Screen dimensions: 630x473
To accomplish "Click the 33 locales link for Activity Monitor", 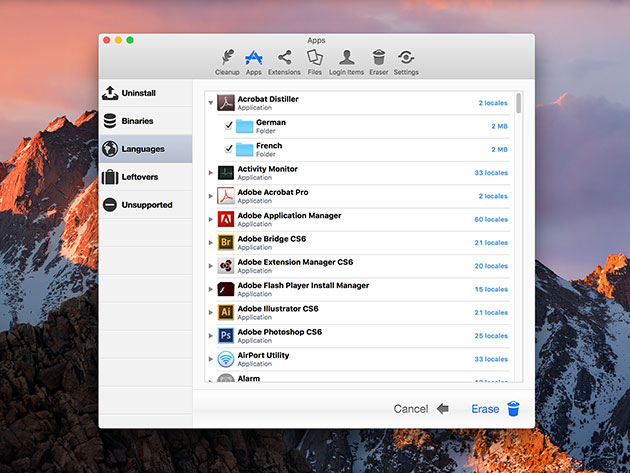I will (x=491, y=173).
